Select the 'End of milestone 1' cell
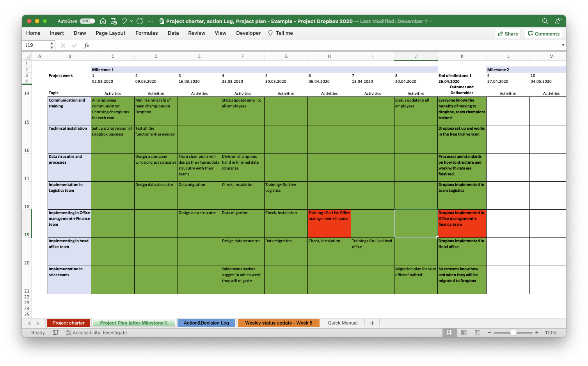Image resolution: width=588 pixels, height=366 pixels. (462, 76)
